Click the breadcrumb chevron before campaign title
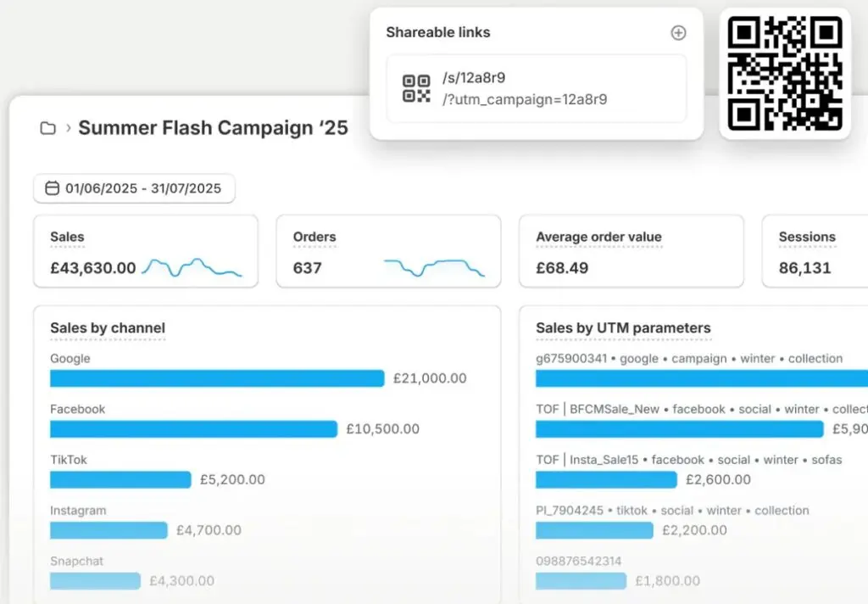Image resolution: width=868 pixels, height=604 pixels. coord(67,128)
